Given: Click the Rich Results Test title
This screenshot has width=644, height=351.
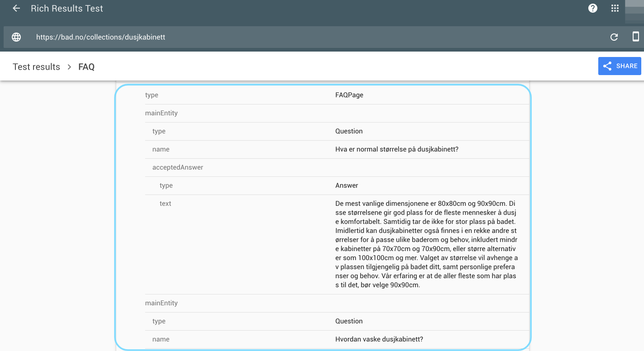Looking at the screenshot, I should point(67,8).
